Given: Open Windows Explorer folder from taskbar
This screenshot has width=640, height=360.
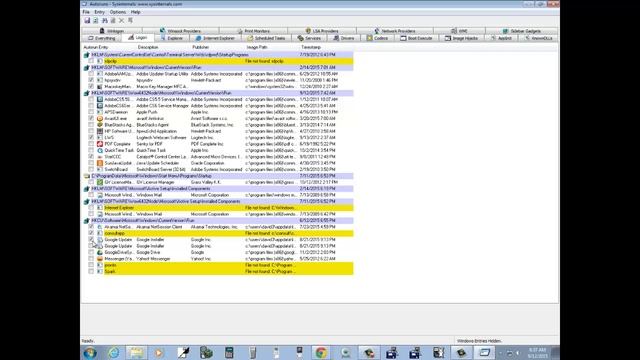Looking at the screenshot, I should [136, 353].
